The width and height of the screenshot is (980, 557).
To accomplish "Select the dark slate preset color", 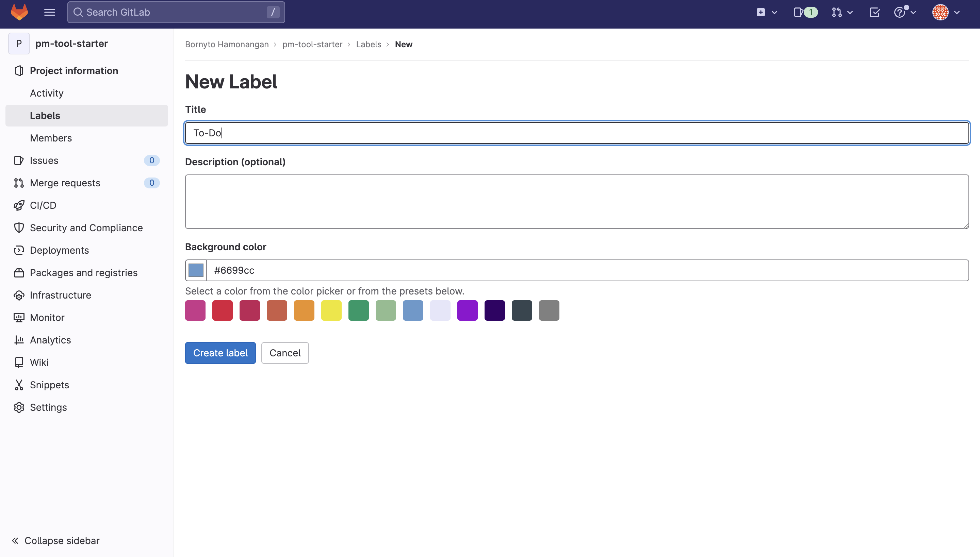I will point(522,310).
